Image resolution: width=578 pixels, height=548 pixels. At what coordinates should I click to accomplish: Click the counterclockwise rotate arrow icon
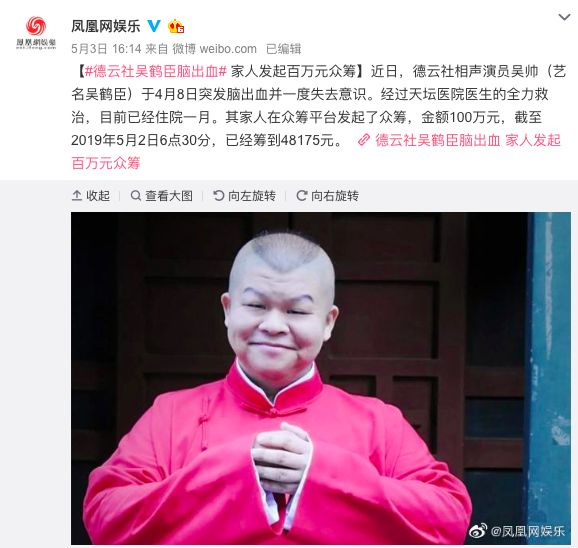(x=219, y=196)
